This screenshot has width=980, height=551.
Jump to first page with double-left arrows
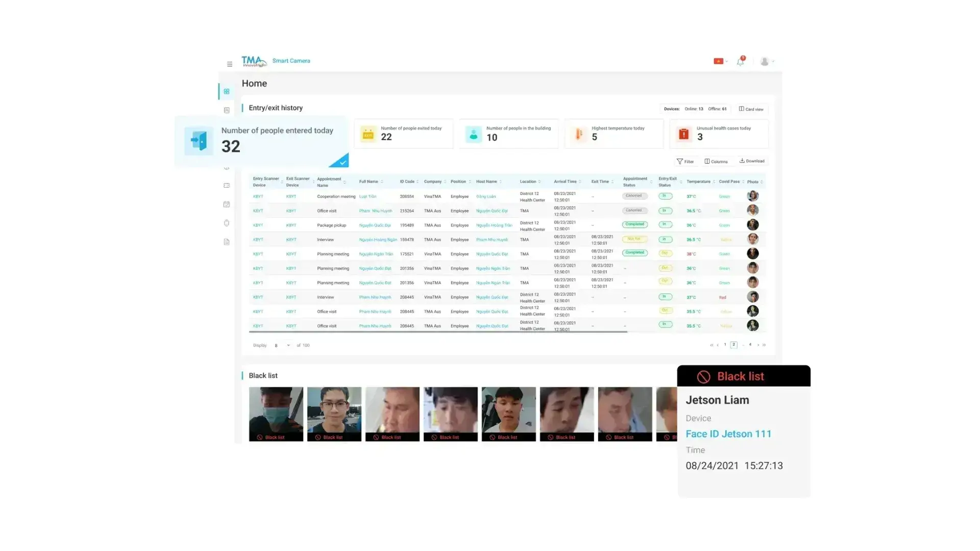tap(712, 345)
